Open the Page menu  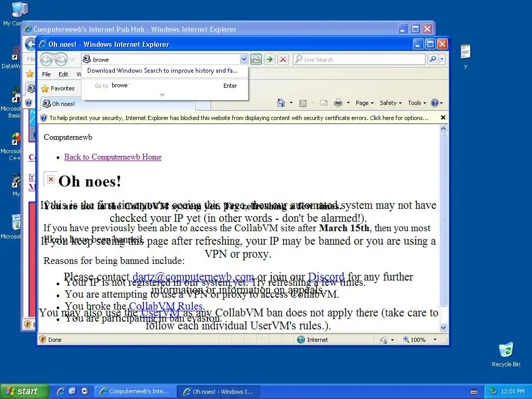coord(364,103)
